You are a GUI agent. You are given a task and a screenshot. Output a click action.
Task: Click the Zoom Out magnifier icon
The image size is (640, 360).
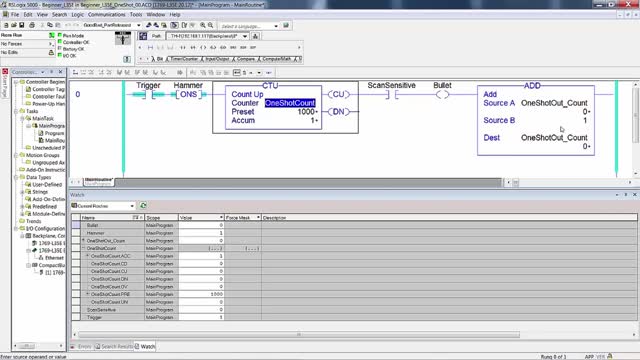click(x=211, y=25)
